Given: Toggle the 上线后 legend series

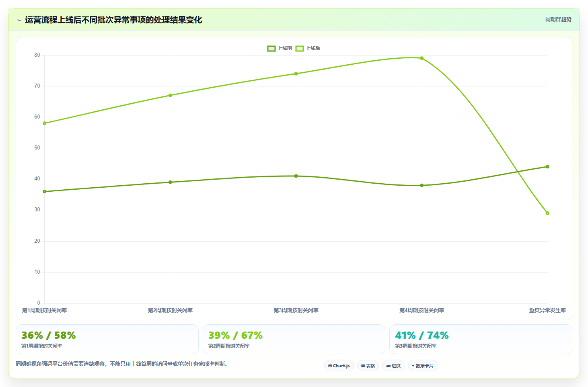Looking at the screenshot, I should click(x=308, y=48).
